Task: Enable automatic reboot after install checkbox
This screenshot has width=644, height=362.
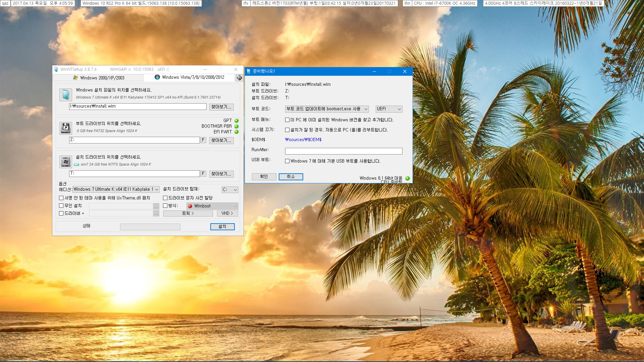Action: [x=287, y=130]
